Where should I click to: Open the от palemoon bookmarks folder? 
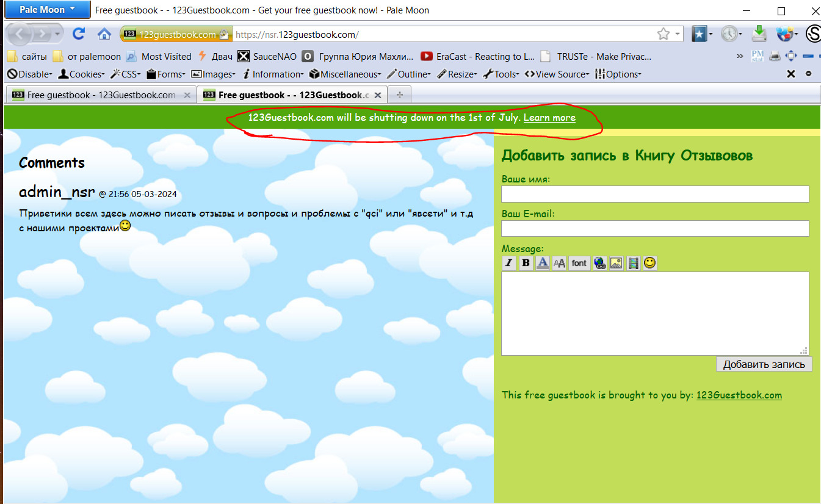click(x=87, y=56)
